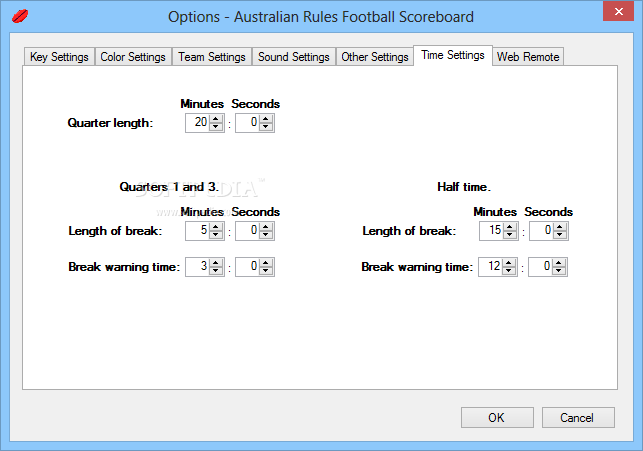Open the Key Settings tab
This screenshot has width=643, height=451.
click(59, 57)
